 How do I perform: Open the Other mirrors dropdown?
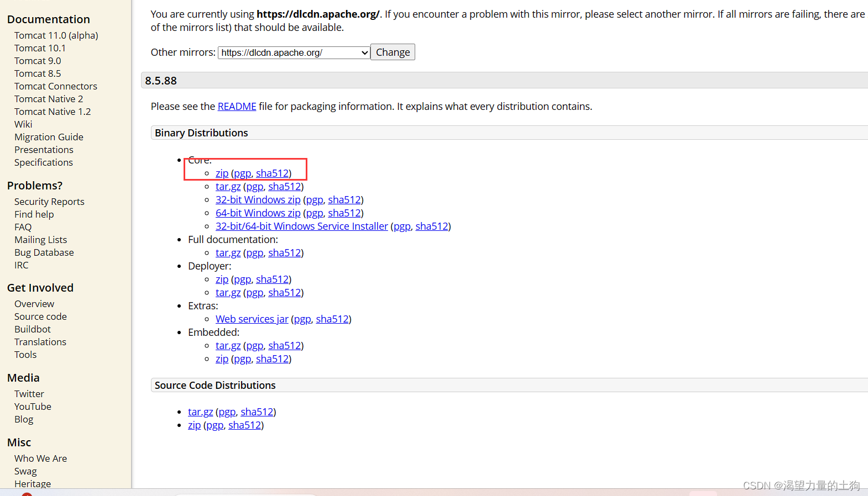click(x=294, y=52)
